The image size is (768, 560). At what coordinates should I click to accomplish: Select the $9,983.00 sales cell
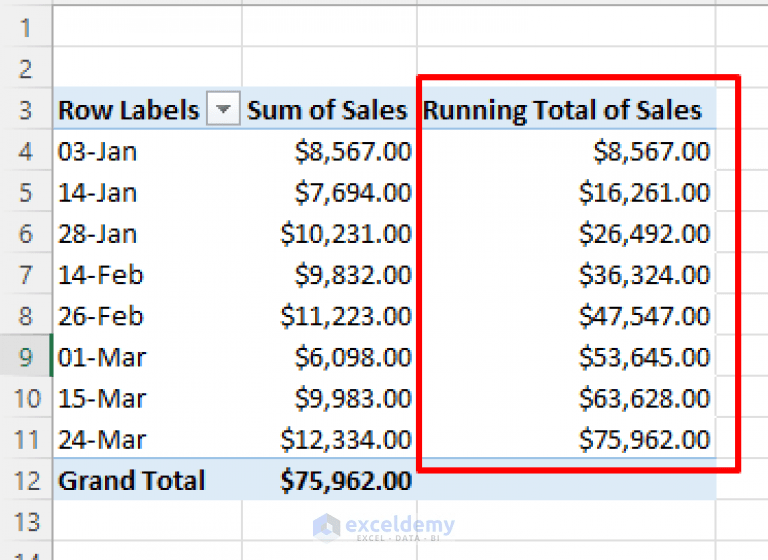329,397
